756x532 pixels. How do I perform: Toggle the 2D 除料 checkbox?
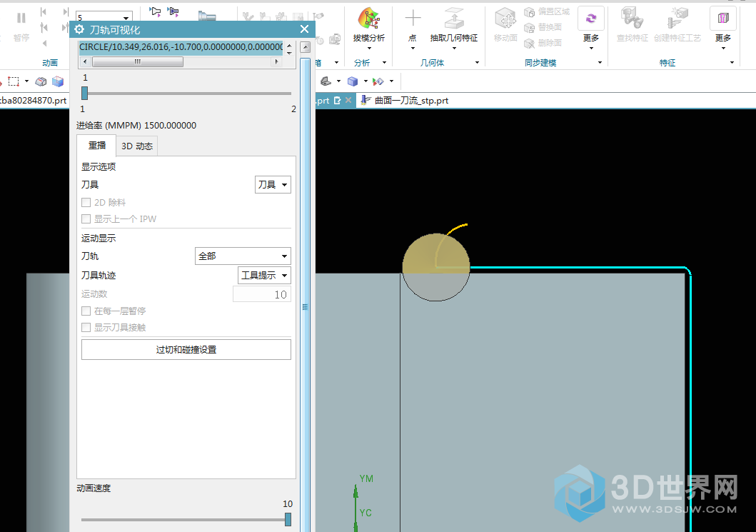[x=86, y=203]
